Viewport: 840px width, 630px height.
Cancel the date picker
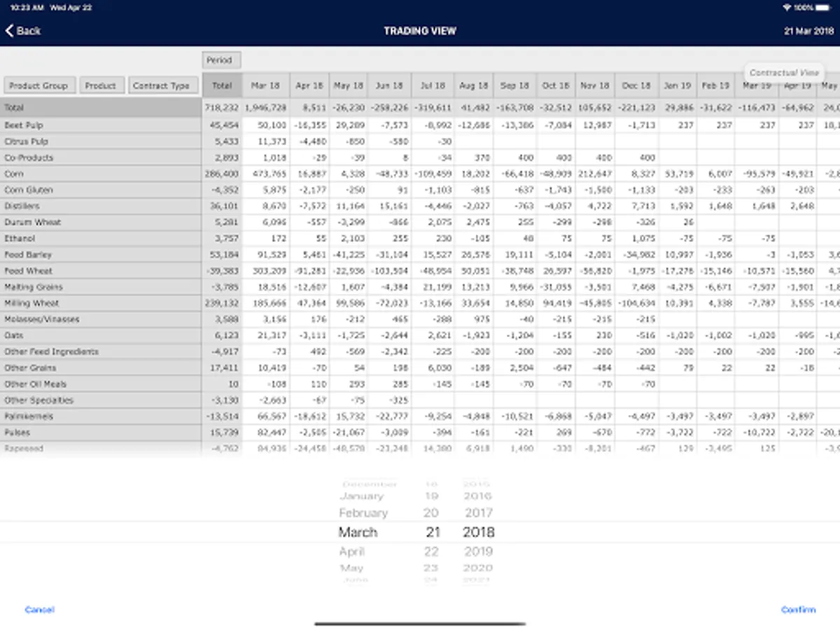(x=39, y=610)
